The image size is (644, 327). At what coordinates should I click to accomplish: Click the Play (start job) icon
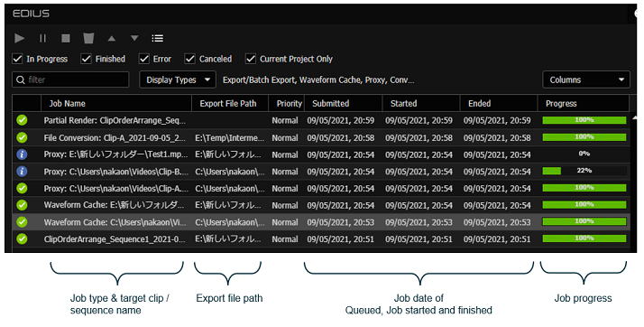coord(19,38)
